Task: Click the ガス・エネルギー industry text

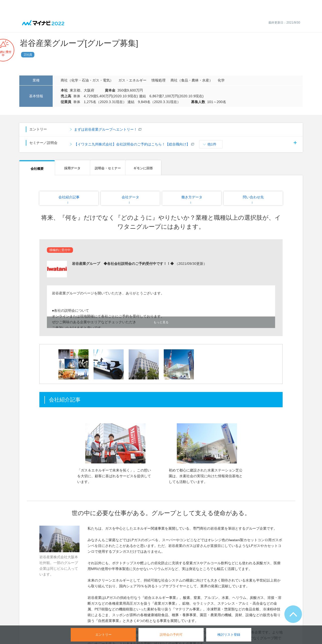Action: pyautogui.click(x=132, y=80)
